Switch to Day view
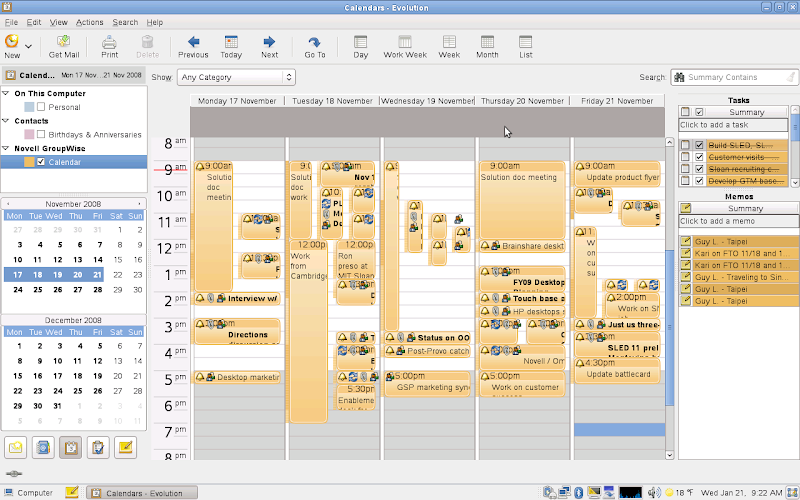This screenshot has height=500, width=800. pyautogui.click(x=360, y=46)
